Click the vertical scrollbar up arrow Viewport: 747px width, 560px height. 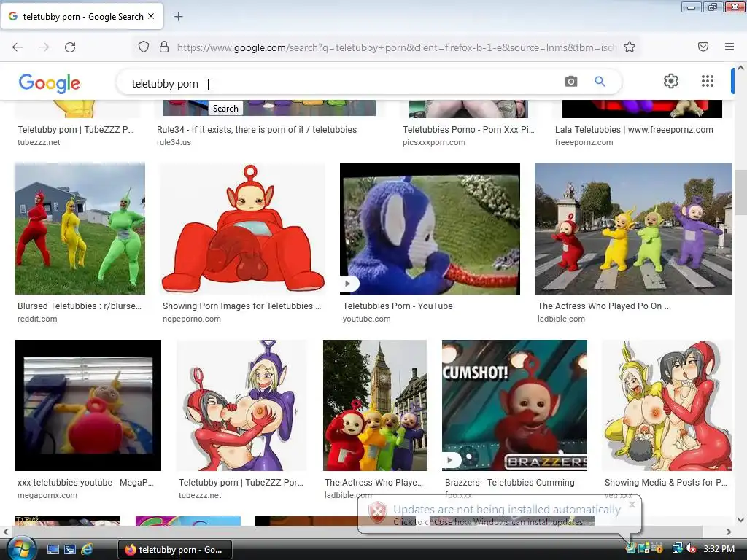[x=741, y=68]
